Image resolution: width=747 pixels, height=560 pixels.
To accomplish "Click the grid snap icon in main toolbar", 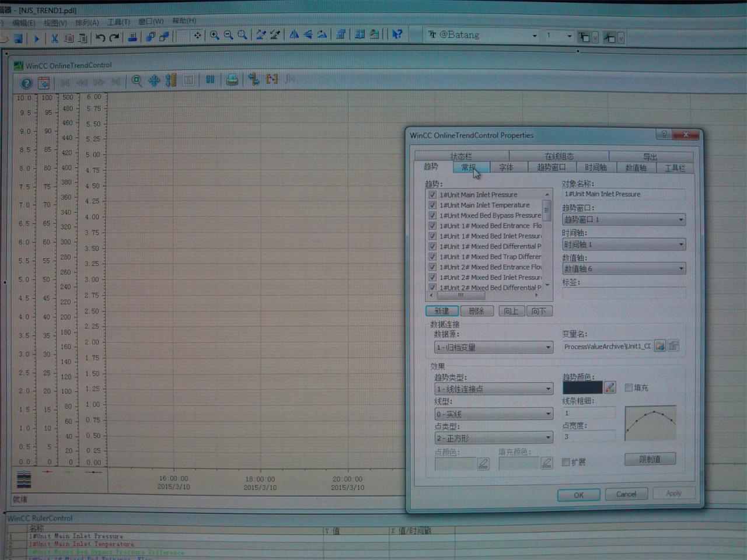I will coord(197,36).
